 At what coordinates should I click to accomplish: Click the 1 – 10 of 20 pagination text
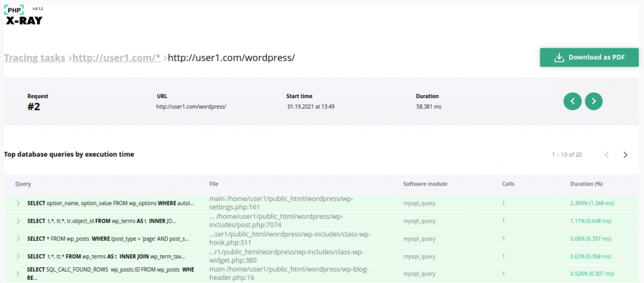[567, 155]
